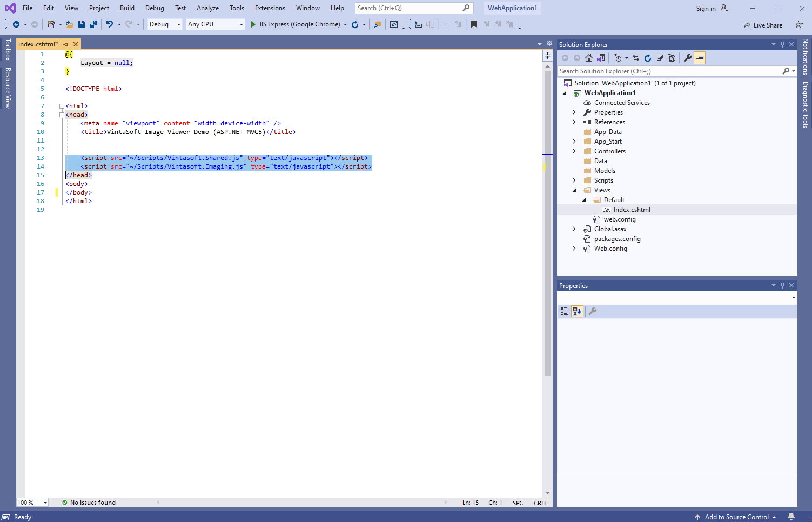
Task: Click the user account icon beside Sign in
Action: pyautogui.click(x=724, y=8)
